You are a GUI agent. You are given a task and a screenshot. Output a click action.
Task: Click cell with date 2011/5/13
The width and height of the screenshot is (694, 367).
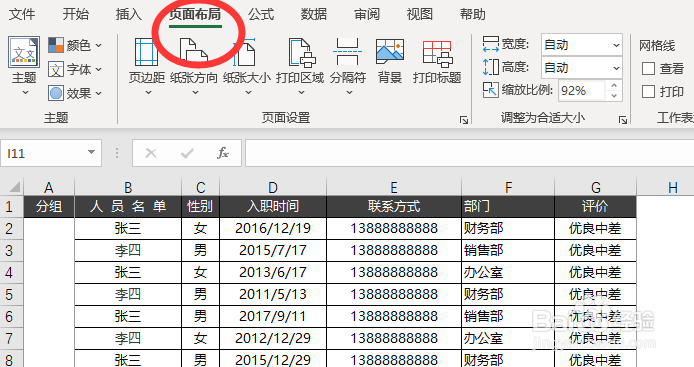[273, 294]
